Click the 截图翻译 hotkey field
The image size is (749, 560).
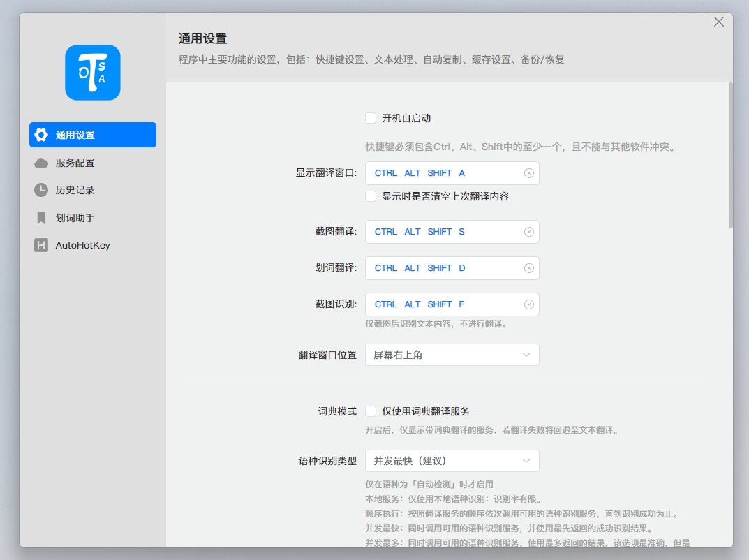[452, 232]
